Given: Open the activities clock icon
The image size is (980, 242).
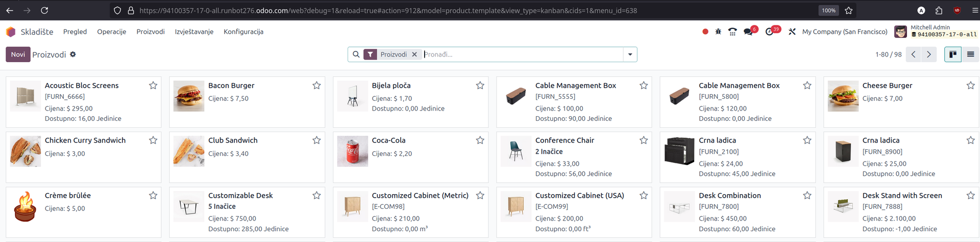Looking at the screenshot, I should [770, 32].
